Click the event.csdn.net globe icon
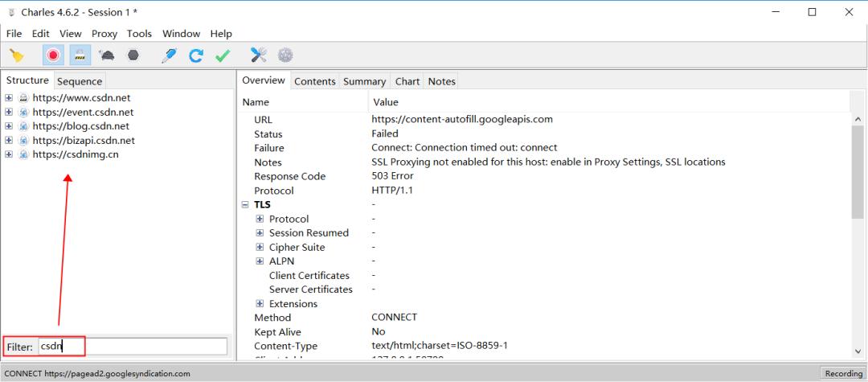868x382 pixels. tap(23, 113)
